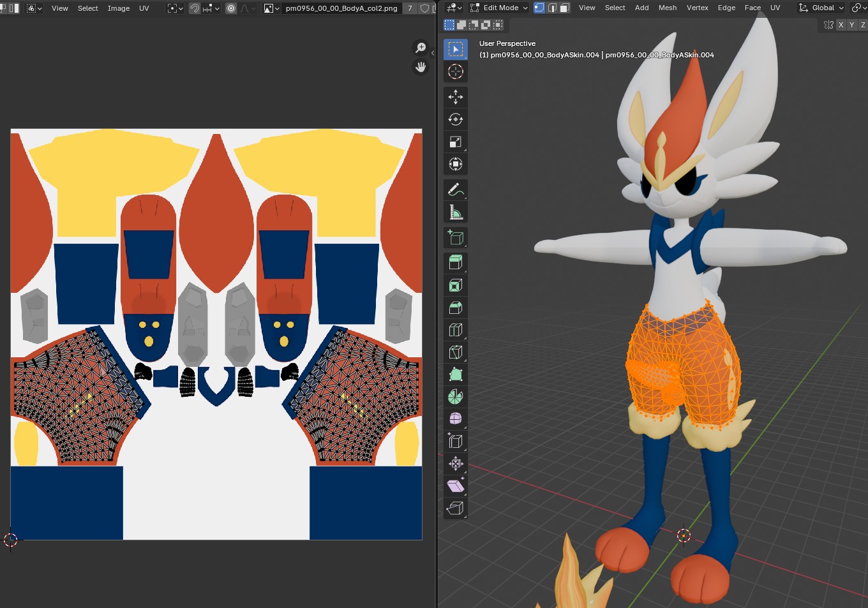Pick the Spin tool
This screenshot has width=868, height=608.
click(456, 397)
